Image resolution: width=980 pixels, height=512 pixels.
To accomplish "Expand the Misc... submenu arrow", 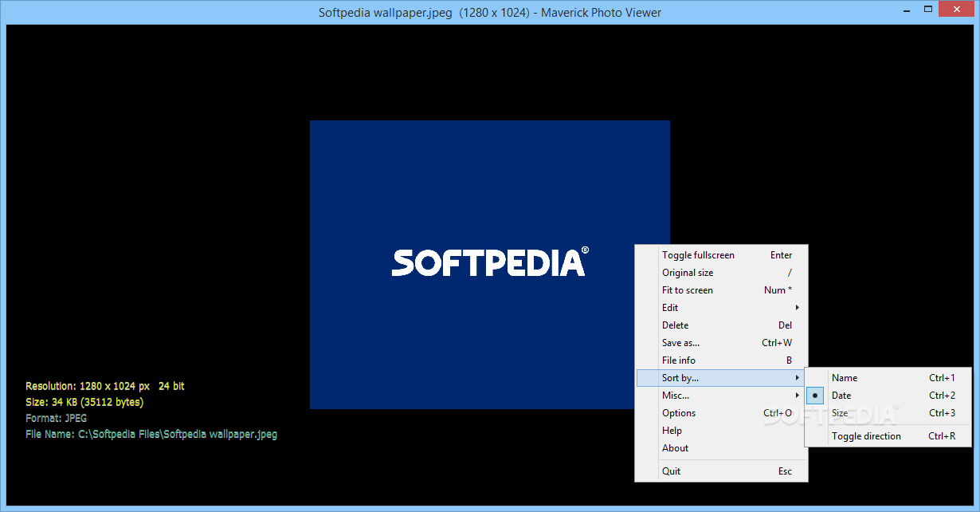I will point(797,396).
